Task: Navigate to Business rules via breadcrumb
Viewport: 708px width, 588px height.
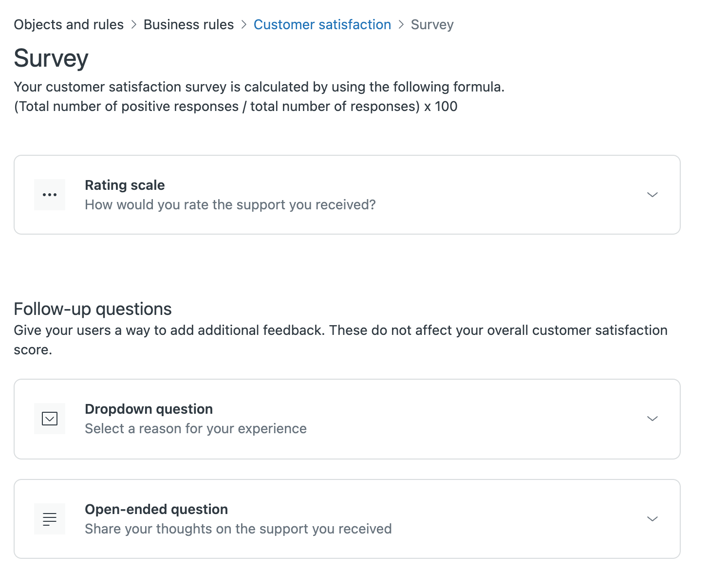Action: (x=189, y=24)
